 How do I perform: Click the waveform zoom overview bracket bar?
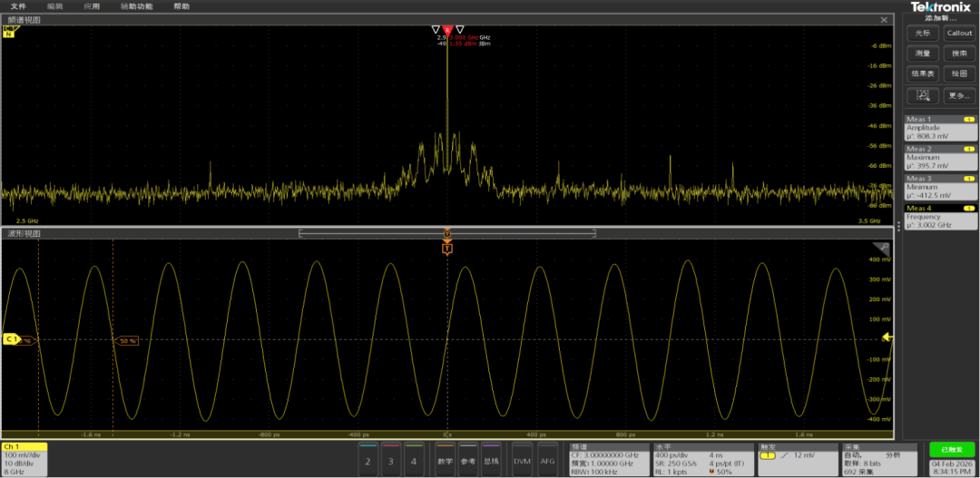pos(447,233)
